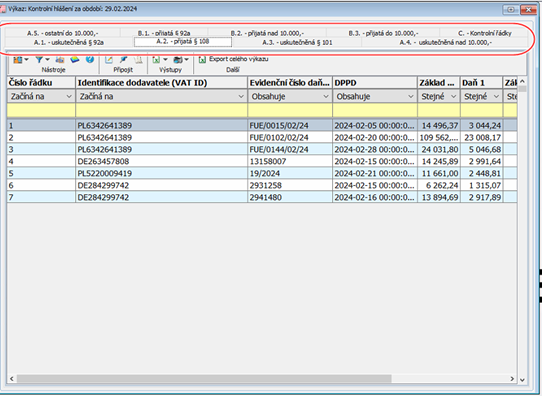542x396 pixels.
Task: Click the grid layout icon in Nástroje
Action: click(x=17, y=60)
